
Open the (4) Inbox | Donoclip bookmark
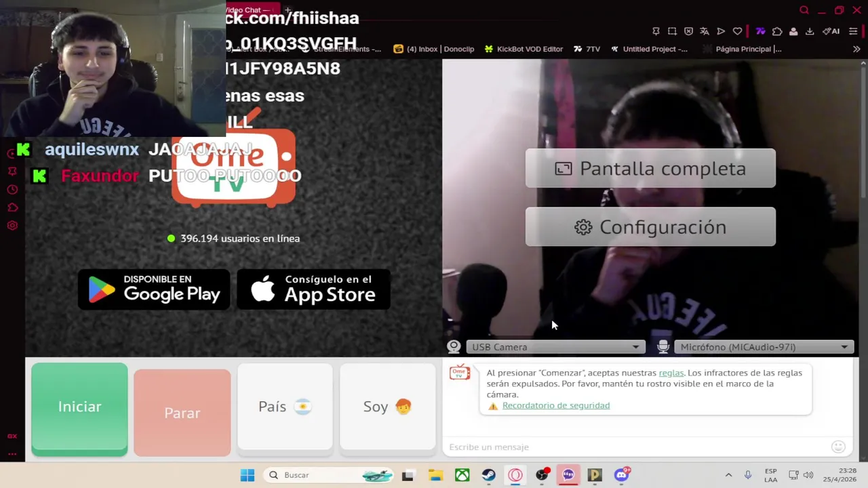[434, 49]
